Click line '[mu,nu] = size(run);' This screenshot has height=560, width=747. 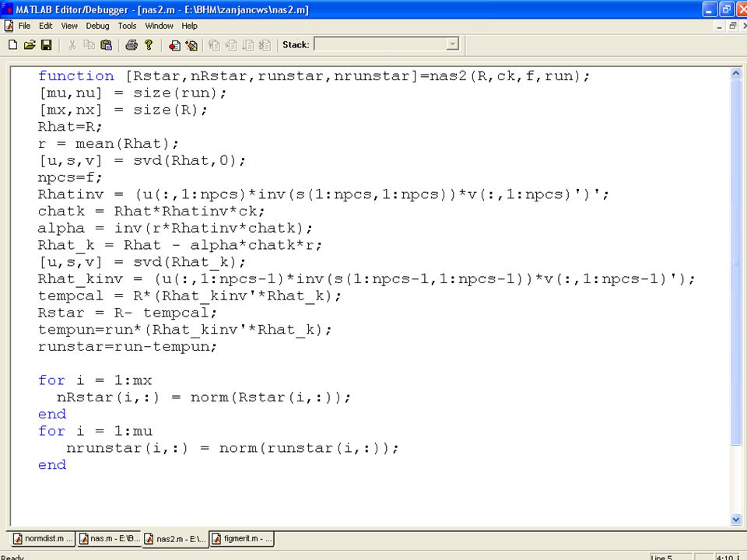(132, 93)
